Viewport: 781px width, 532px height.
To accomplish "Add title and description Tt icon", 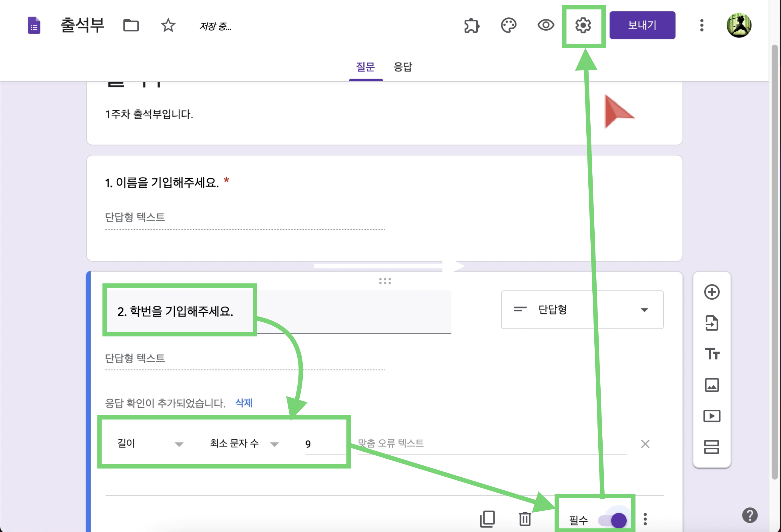I will 712,354.
